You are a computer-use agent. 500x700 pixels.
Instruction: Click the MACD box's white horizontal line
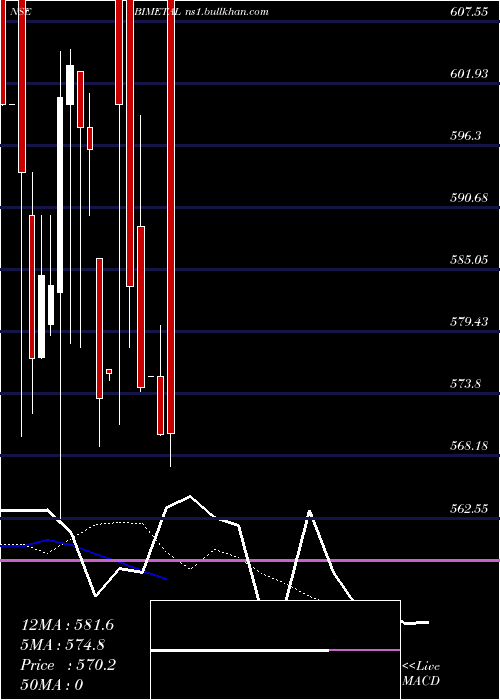[x=240, y=650]
